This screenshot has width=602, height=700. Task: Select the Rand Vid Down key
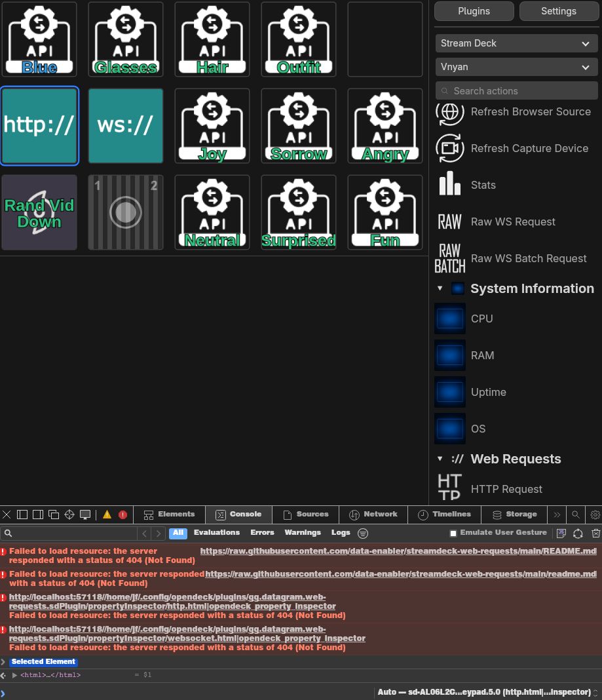[39, 212]
